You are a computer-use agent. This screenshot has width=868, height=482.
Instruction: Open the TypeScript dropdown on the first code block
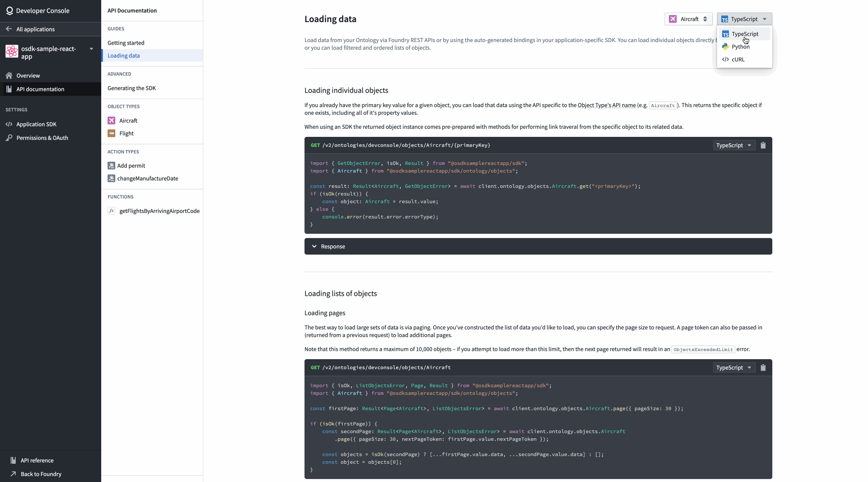[x=734, y=145]
